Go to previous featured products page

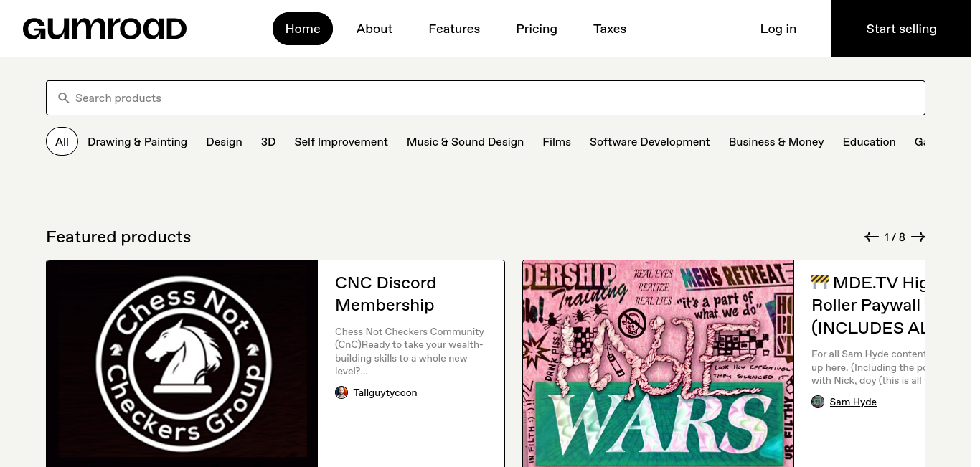click(872, 237)
